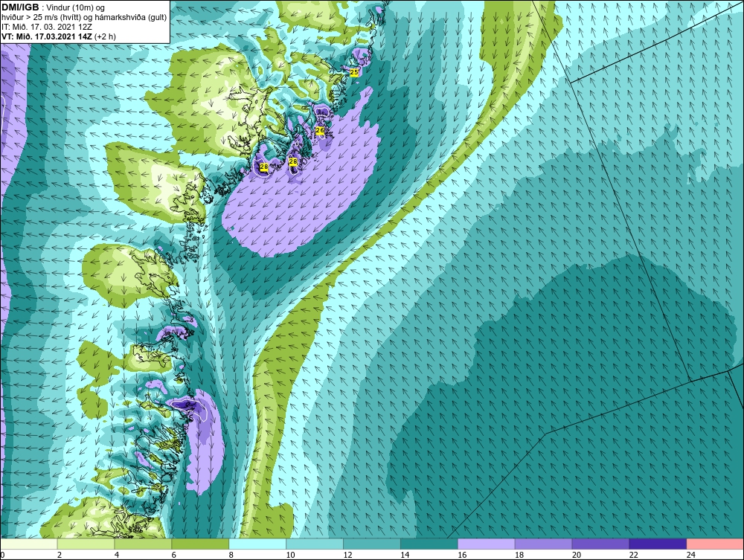
Task: Click the legend tick label "10"
Action: [x=290, y=555]
